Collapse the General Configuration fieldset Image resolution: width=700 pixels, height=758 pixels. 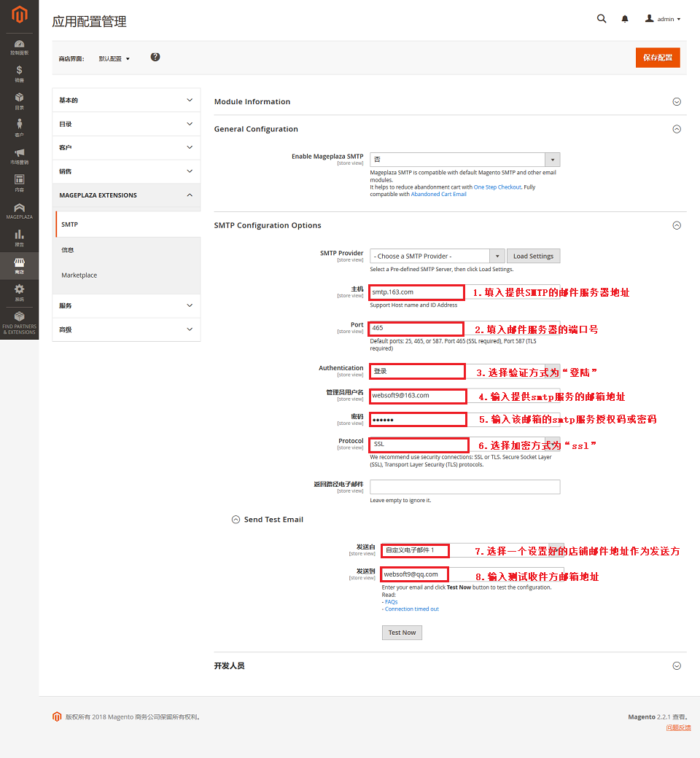tap(450, 129)
